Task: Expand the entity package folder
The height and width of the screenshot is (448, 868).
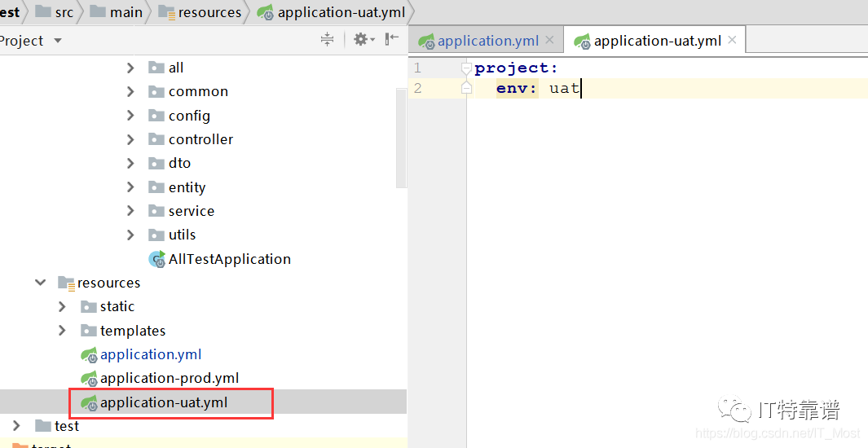Action: (x=130, y=187)
